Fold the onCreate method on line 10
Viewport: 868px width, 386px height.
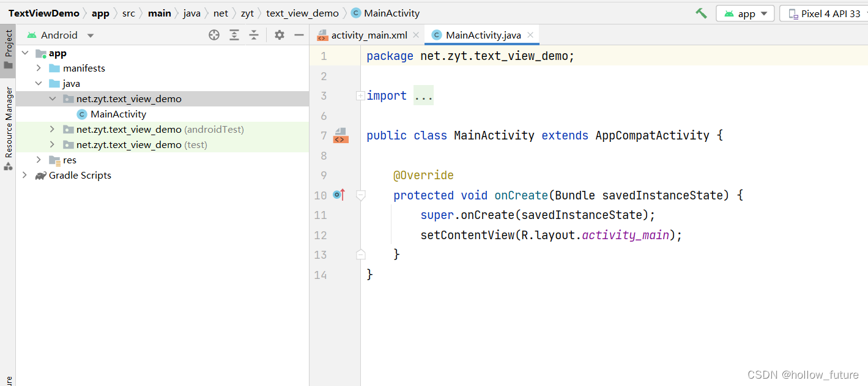(361, 195)
